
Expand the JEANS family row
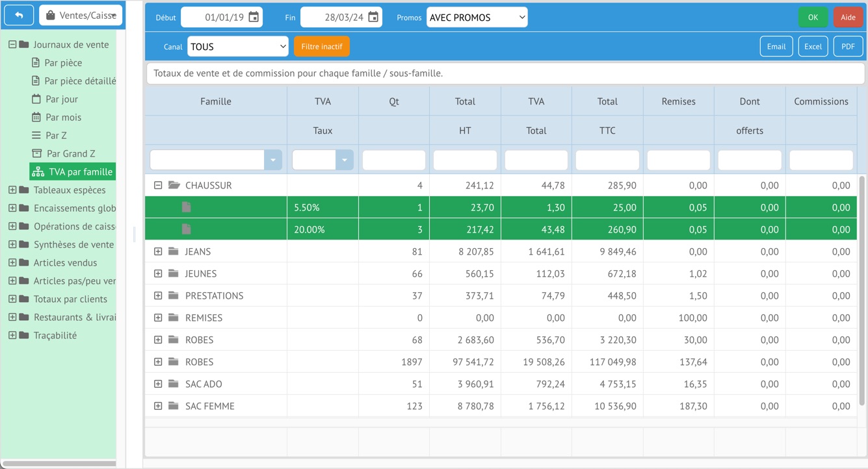tap(158, 251)
